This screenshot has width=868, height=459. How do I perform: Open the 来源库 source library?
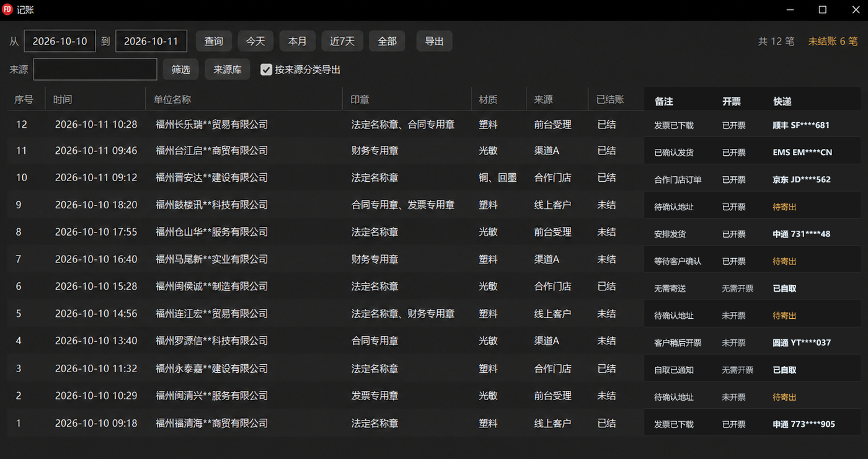coord(228,69)
